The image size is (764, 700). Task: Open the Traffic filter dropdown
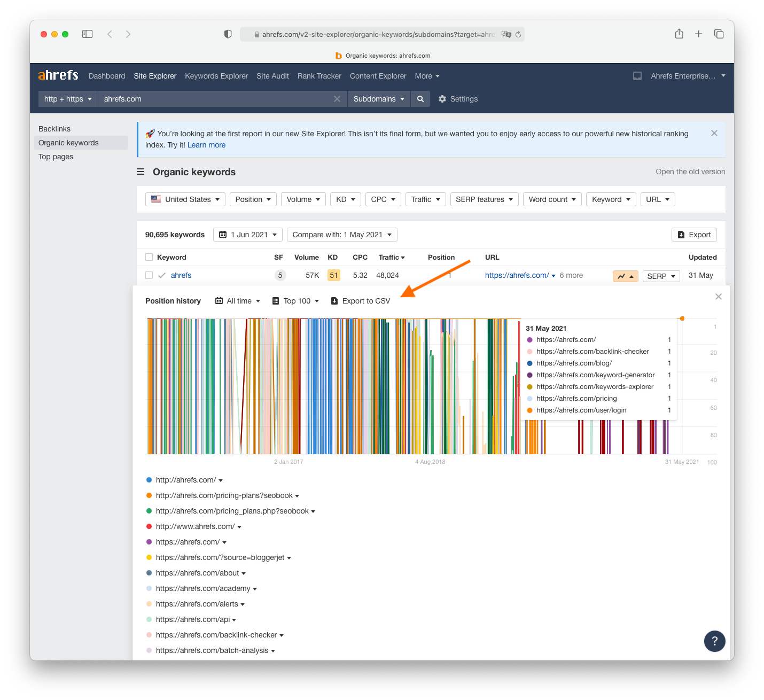coord(425,199)
